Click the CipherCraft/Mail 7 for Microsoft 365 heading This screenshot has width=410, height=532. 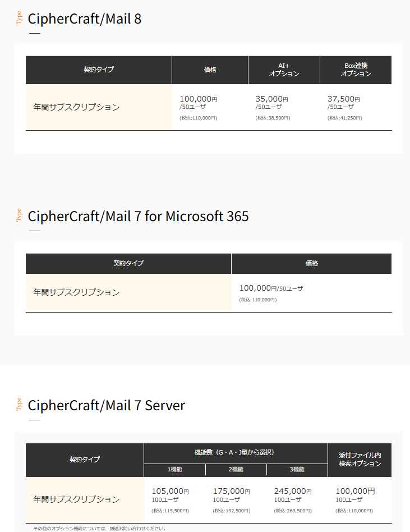click(x=138, y=217)
